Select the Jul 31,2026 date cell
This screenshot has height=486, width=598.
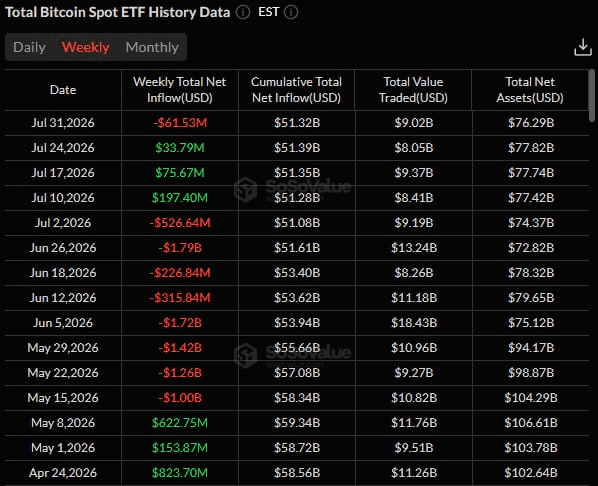click(x=63, y=123)
